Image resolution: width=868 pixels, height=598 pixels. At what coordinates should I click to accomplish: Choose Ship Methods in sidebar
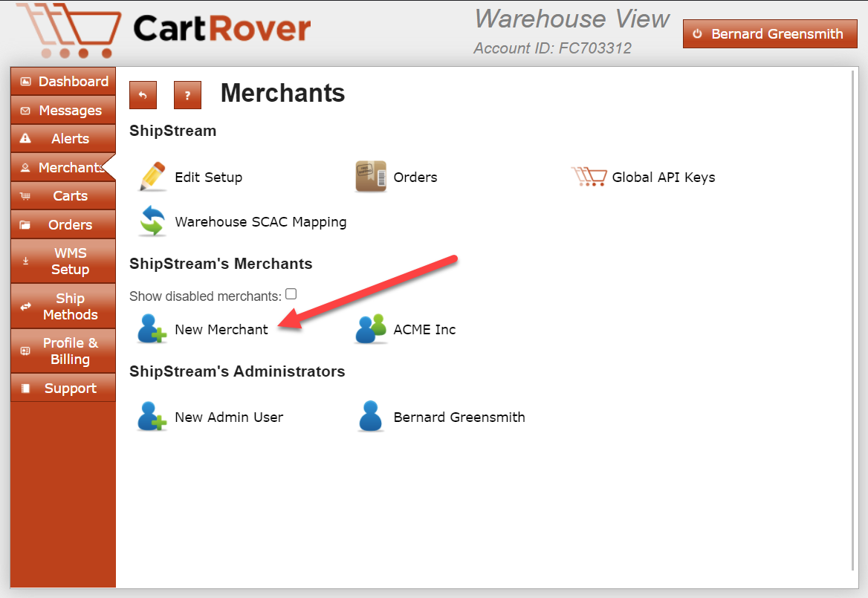[63, 306]
